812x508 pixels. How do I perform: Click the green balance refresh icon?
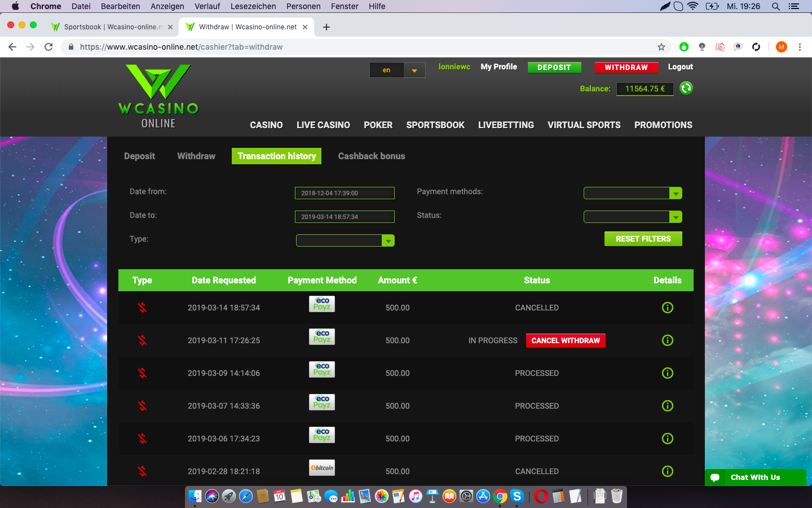pos(686,88)
